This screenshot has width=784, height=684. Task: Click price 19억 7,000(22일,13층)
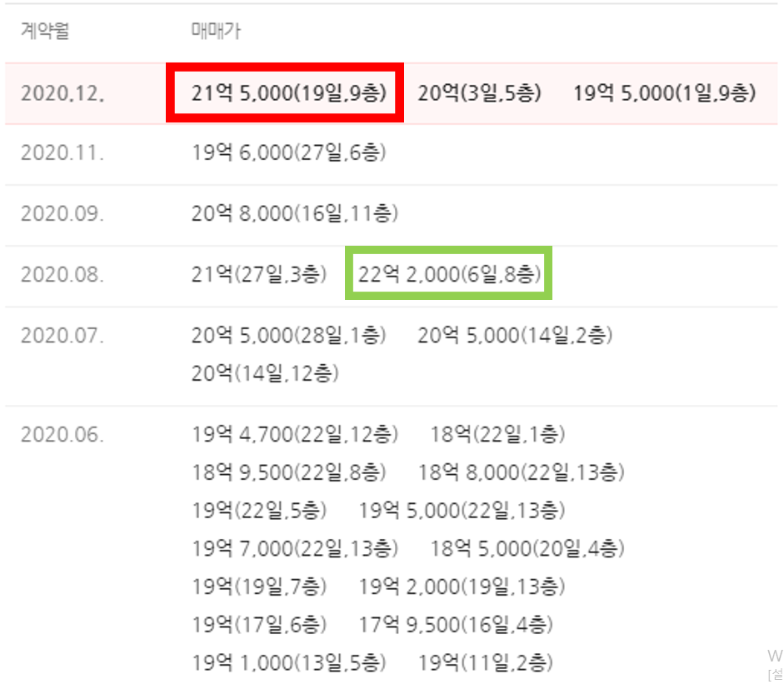(295, 548)
